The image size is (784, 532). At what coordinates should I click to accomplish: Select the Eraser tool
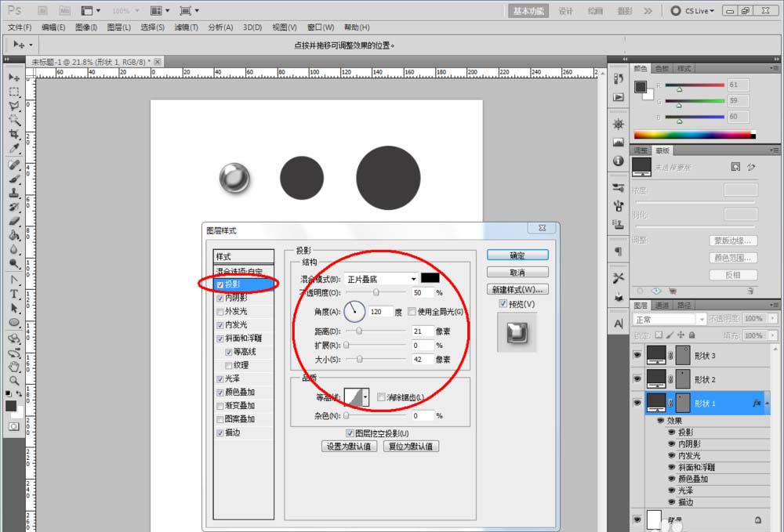pyautogui.click(x=14, y=221)
